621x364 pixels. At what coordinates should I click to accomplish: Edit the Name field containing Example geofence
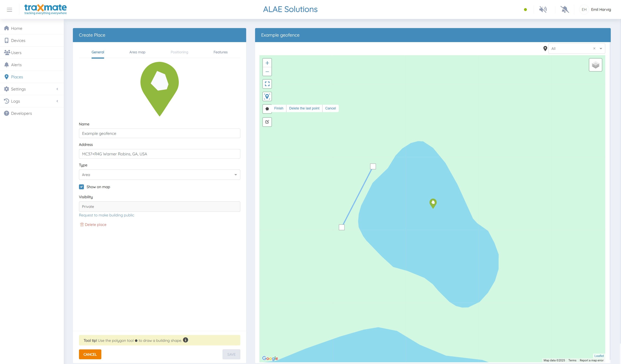[159, 133]
